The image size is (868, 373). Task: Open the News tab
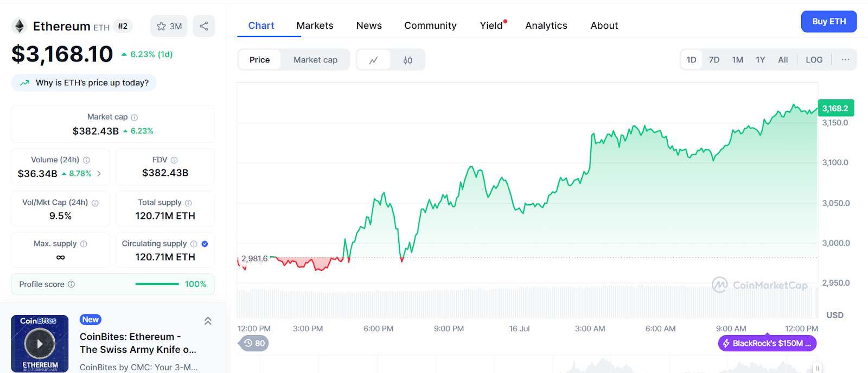coord(369,26)
